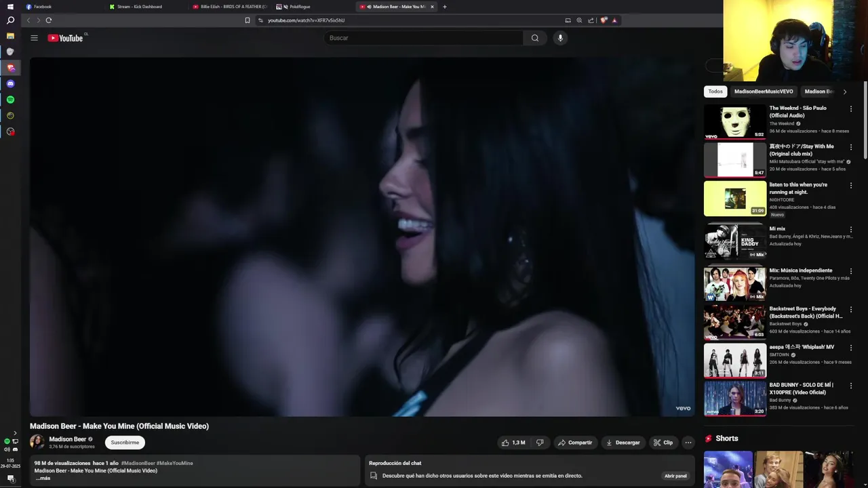Click the #MakeYouMine hashtag

tap(175, 463)
